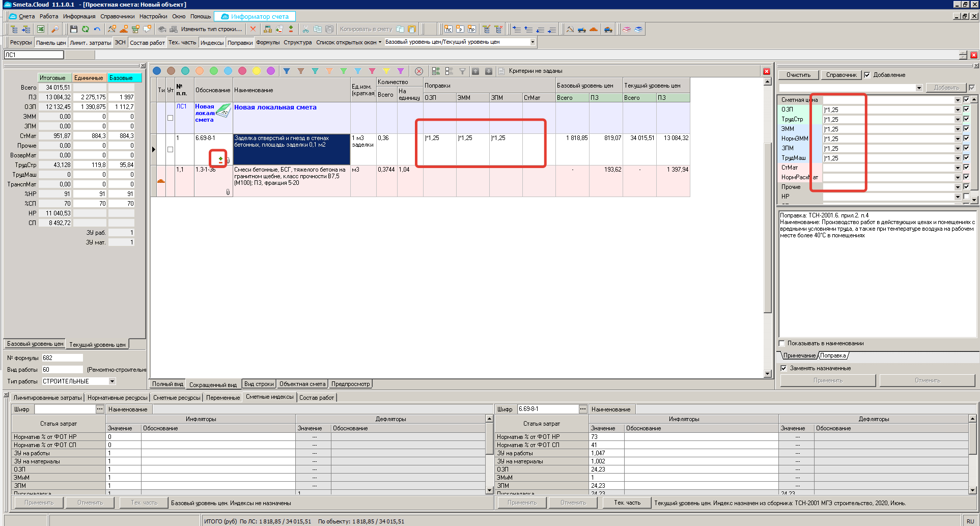The image size is (980, 526).
Task: Click the expand-all tree list icon
Action: (436, 71)
